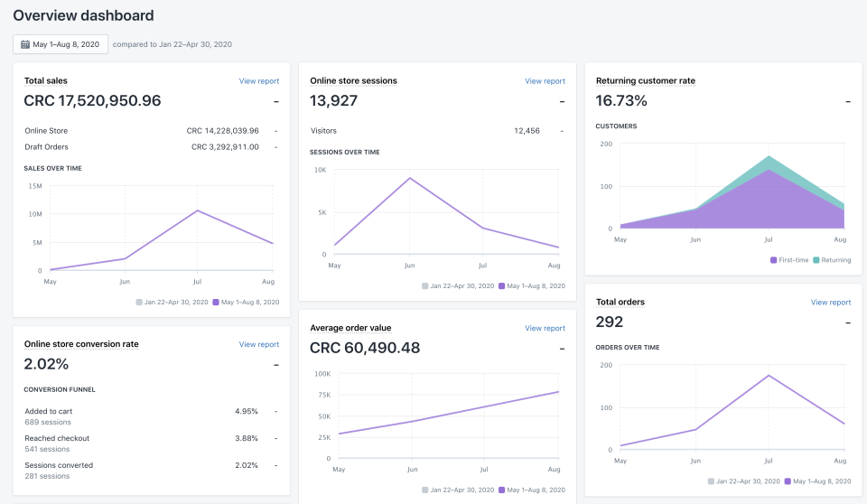The width and height of the screenshot is (867, 504).
Task: Open View report for Online store conversion rate
Action: pos(259,344)
